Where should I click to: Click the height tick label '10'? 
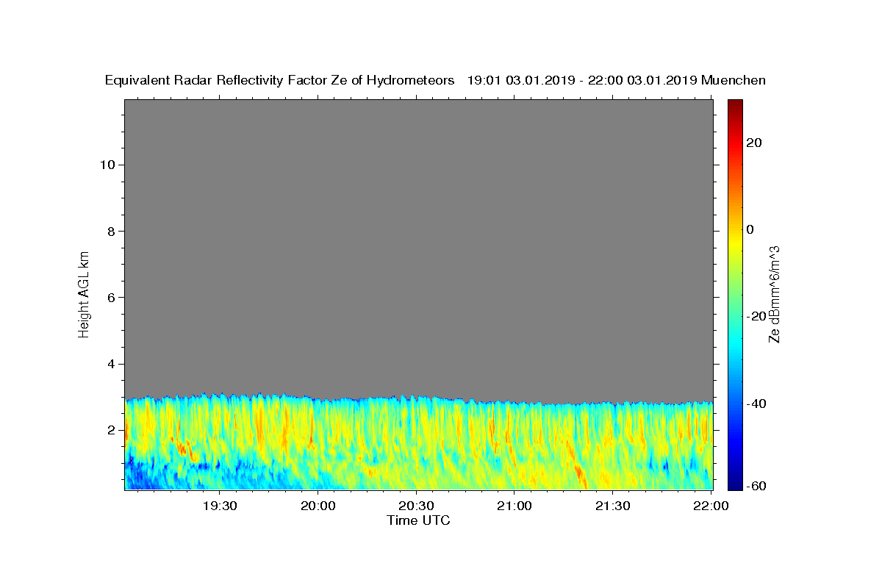(107, 165)
